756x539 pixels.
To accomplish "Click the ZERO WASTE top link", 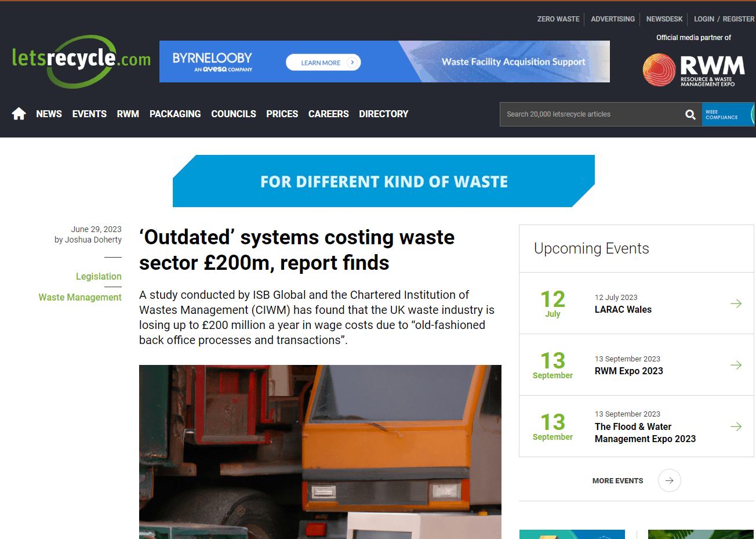I will (x=558, y=19).
